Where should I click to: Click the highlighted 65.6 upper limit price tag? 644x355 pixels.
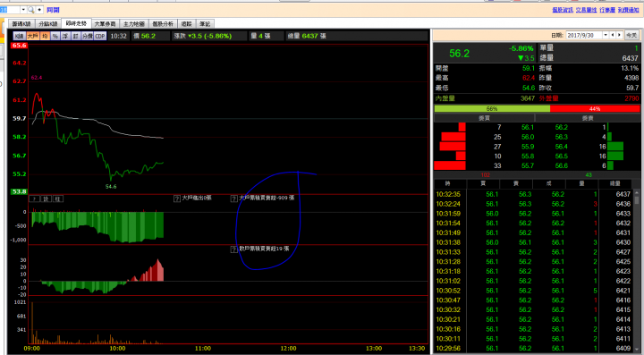coord(20,46)
